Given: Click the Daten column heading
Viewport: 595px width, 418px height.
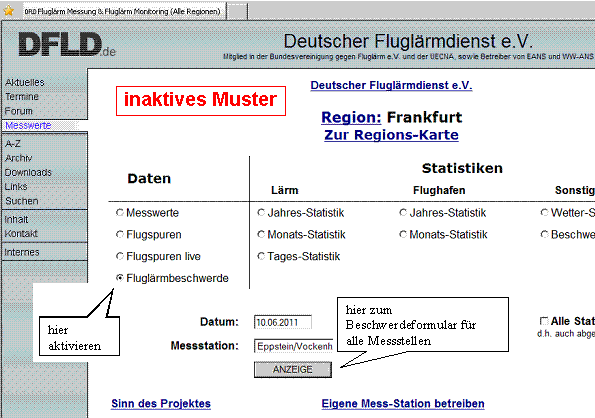Looking at the screenshot, I should click(149, 179).
